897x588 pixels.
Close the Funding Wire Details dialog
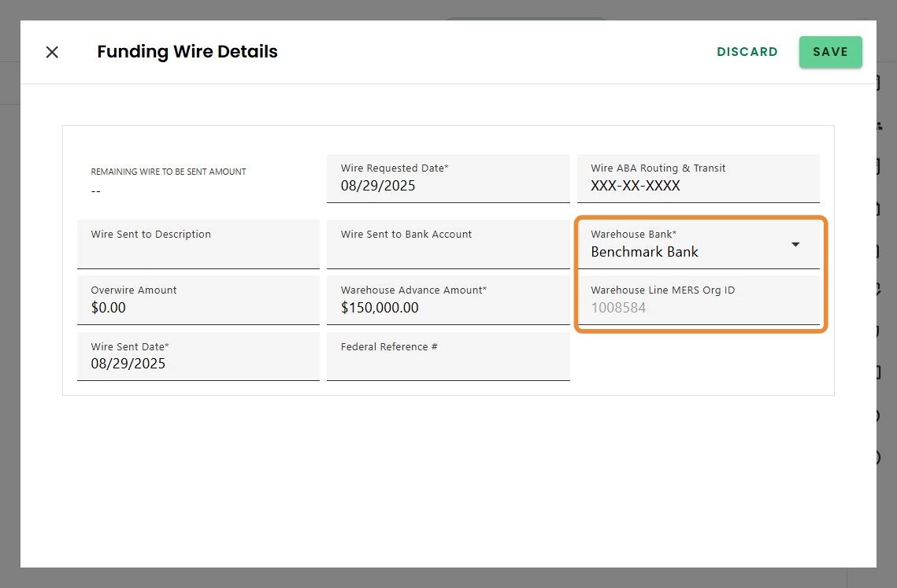(x=52, y=52)
